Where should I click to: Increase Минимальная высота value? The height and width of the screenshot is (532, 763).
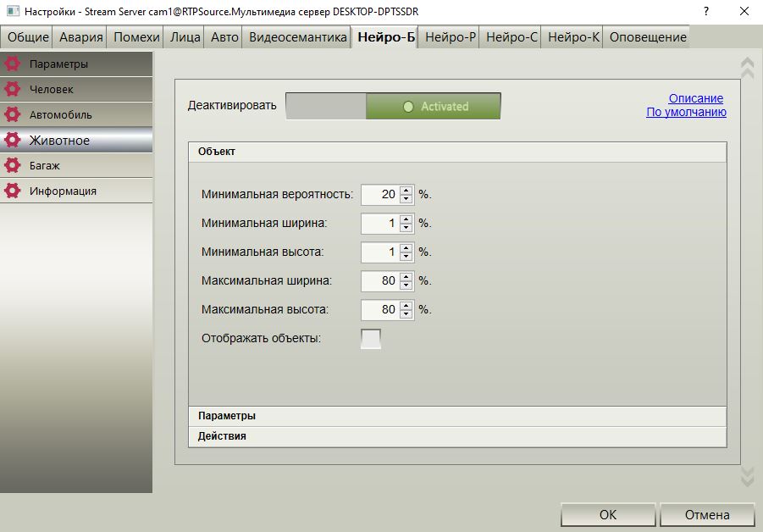tap(406, 247)
